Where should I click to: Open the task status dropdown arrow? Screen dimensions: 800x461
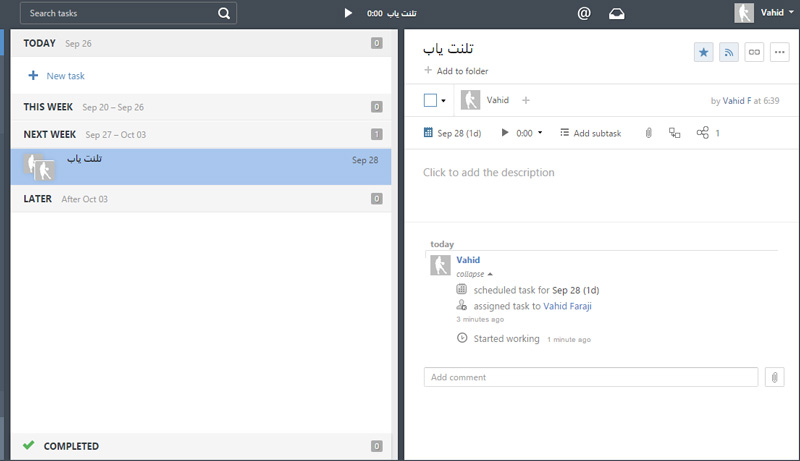pos(443,100)
